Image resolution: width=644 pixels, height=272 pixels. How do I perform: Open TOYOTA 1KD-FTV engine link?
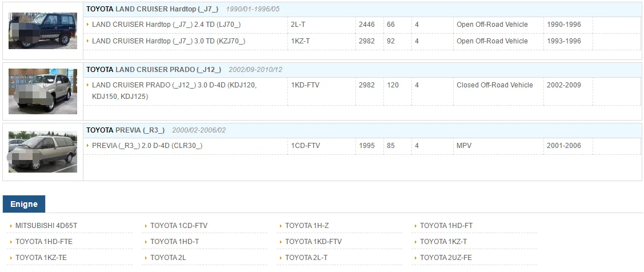(313, 242)
